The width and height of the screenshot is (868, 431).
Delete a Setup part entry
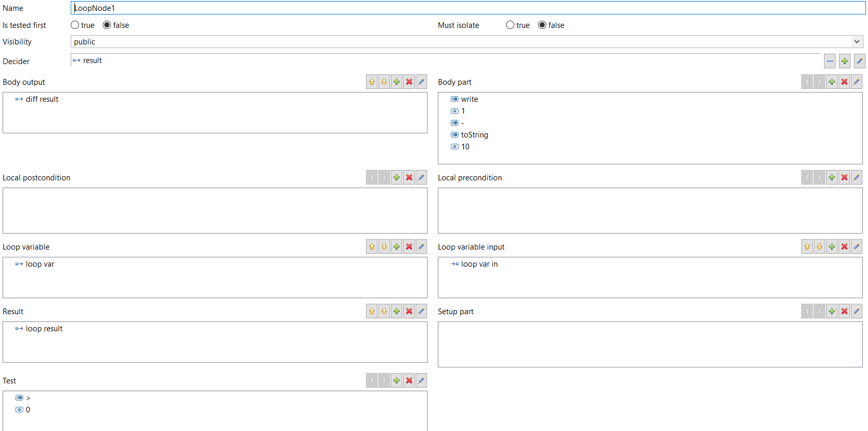pyautogui.click(x=844, y=311)
